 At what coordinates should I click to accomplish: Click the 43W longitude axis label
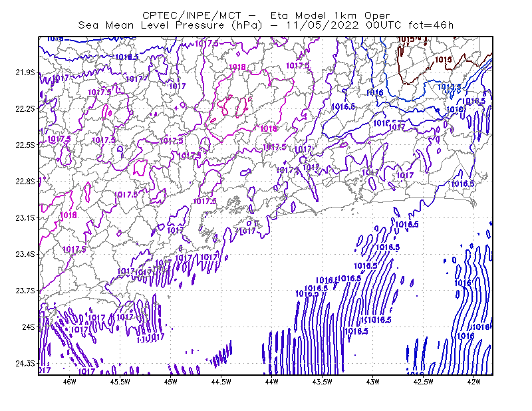click(x=372, y=382)
